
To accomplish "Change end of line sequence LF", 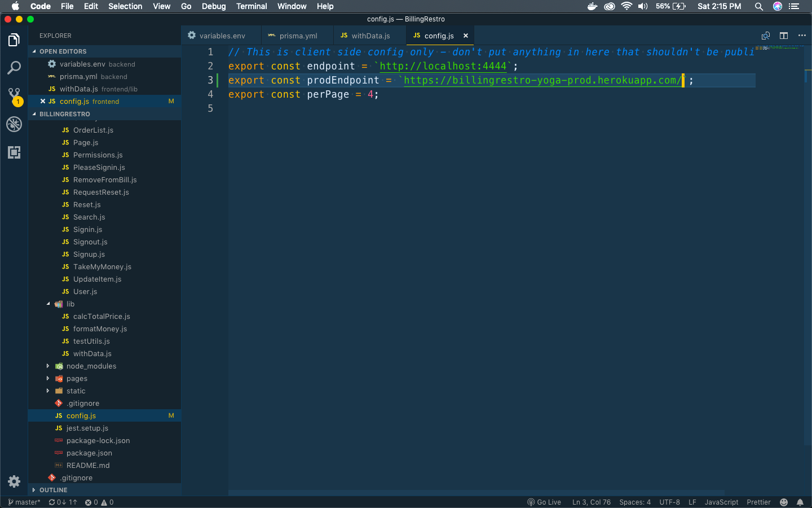I will [692, 502].
